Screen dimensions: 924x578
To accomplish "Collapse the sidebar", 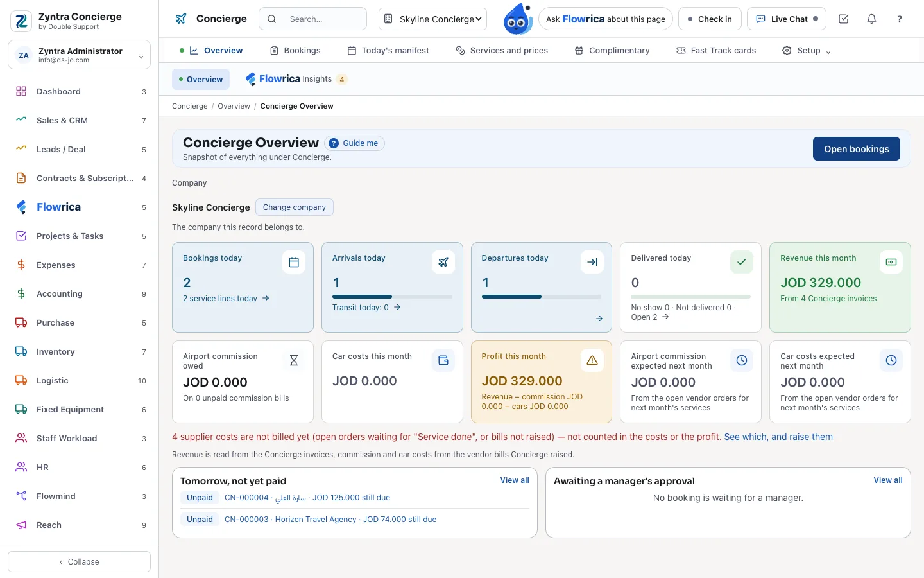I will [x=79, y=561].
